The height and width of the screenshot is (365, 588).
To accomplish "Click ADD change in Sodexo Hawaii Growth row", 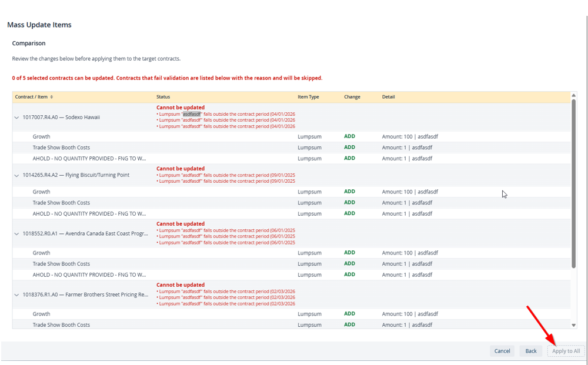I will point(349,136).
